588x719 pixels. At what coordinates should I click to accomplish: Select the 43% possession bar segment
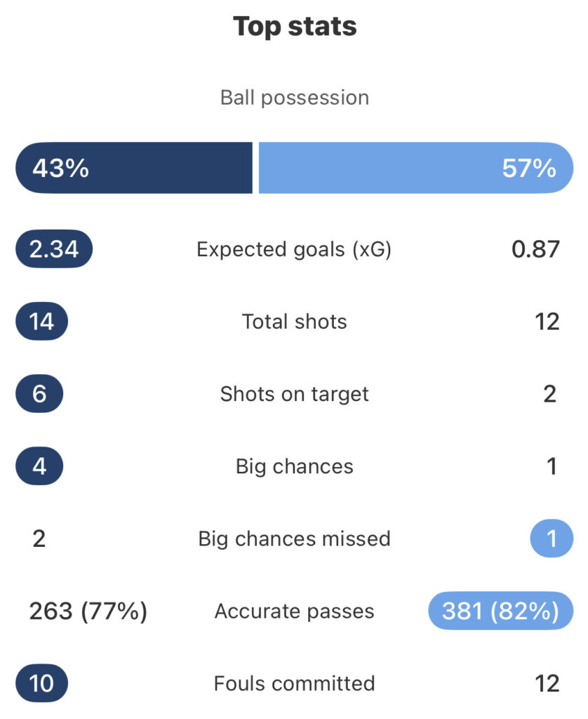click(x=134, y=168)
